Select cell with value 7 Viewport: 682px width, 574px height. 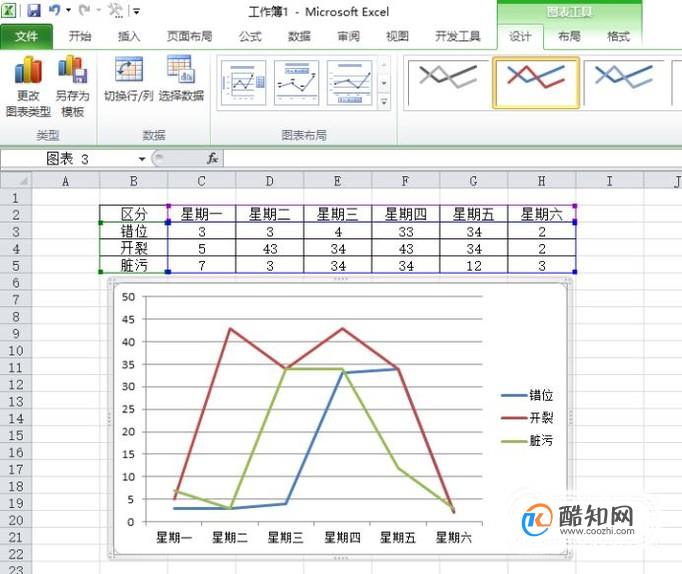tap(201, 265)
